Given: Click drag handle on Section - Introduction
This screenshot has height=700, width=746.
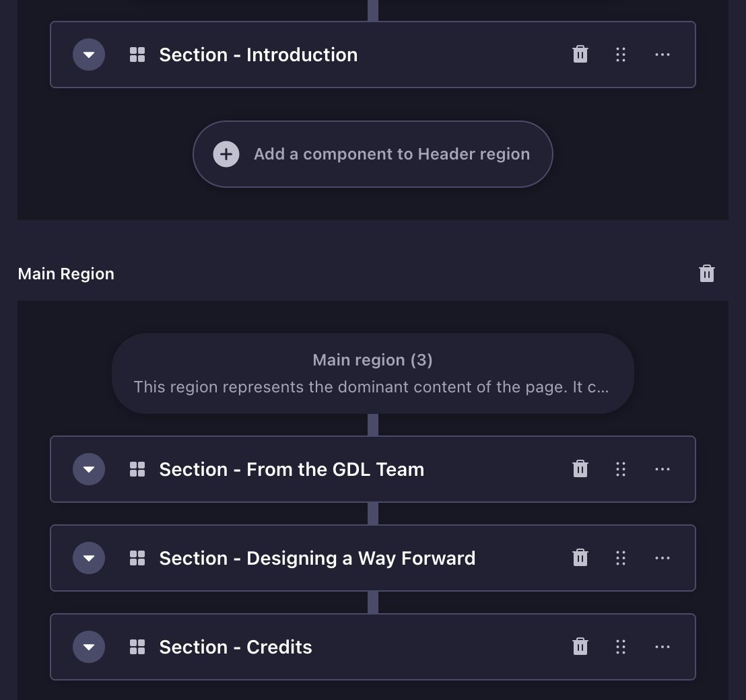Looking at the screenshot, I should pos(621,55).
